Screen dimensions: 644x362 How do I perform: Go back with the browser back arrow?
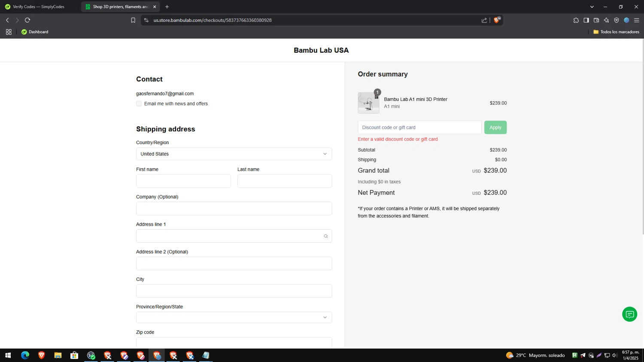[x=7, y=20]
